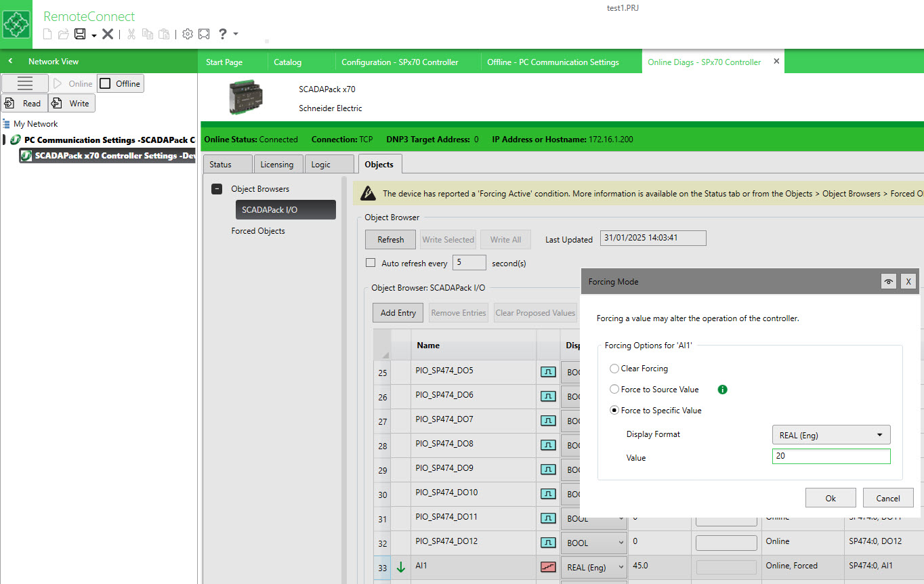Click the paste clipboard icon
Viewport: 924px width, 584px height.
pos(164,34)
